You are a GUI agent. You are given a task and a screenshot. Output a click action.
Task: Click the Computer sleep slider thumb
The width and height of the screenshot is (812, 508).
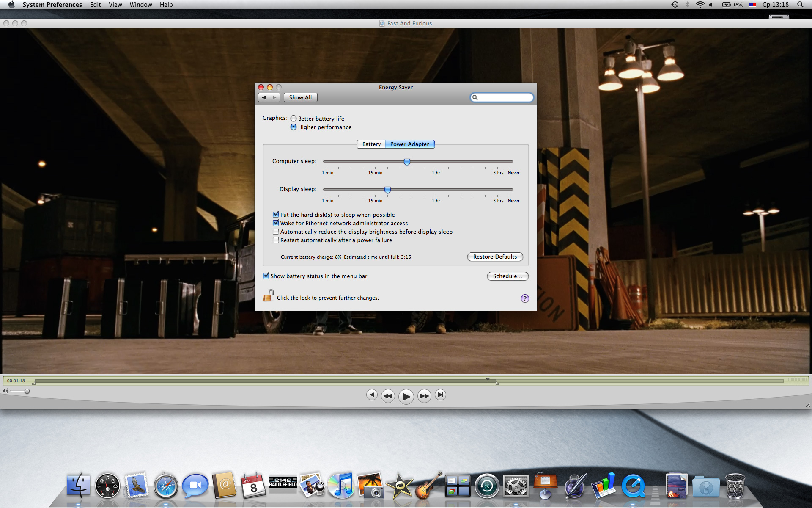click(407, 162)
